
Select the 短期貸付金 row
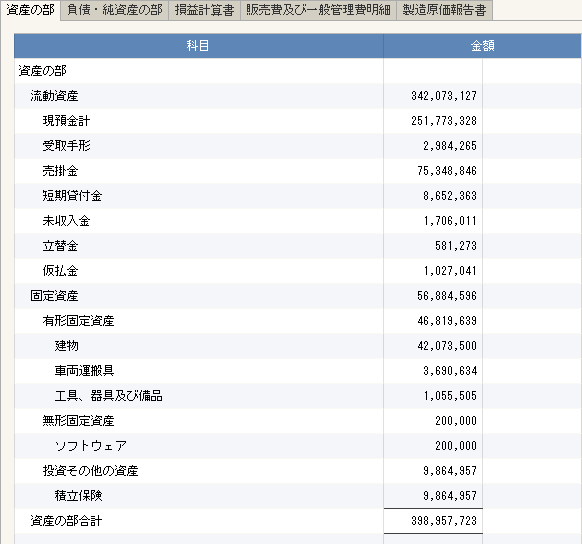point(298,196)
